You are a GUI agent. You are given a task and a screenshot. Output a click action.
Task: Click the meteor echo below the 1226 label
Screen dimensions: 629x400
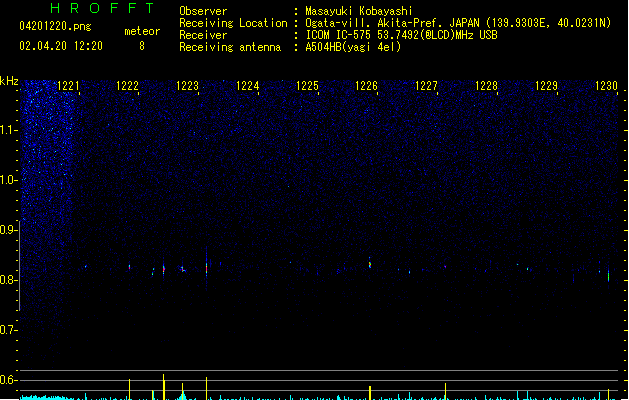coord(370,264)
